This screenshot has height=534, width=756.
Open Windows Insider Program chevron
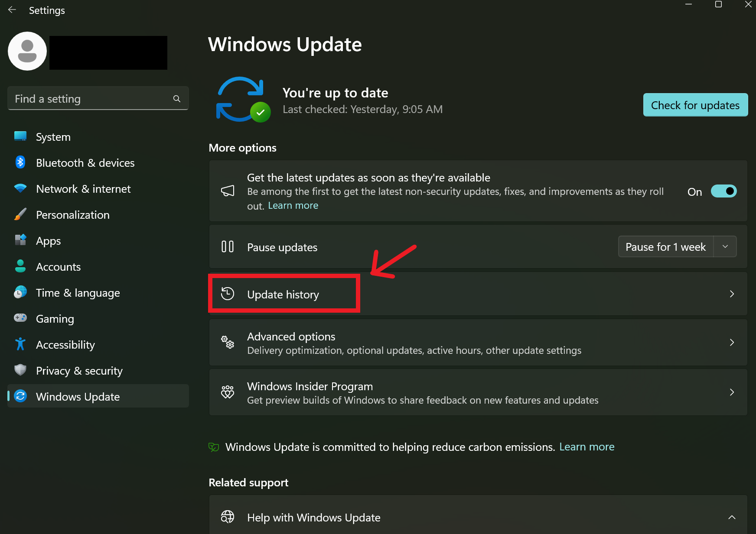[732, 392]
